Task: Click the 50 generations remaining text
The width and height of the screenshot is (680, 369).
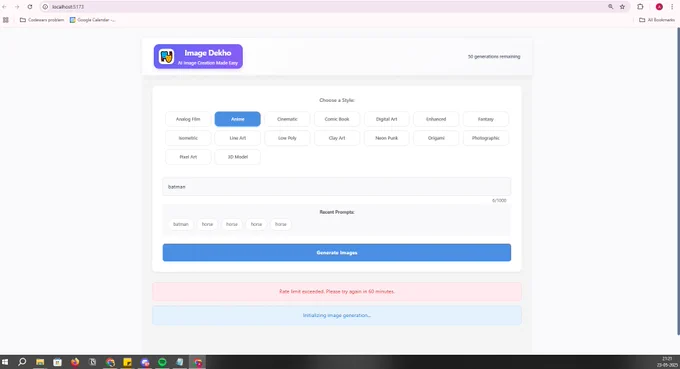Action: tap(494, 56)
